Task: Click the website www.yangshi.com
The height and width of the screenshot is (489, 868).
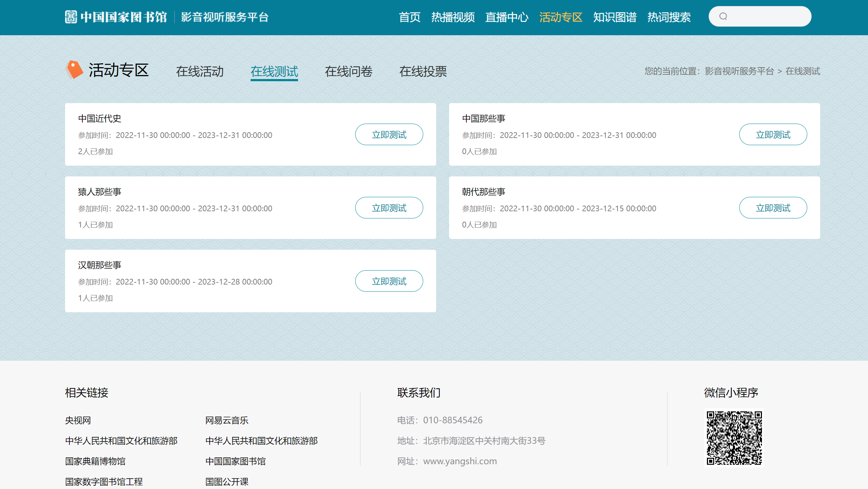Action: (x=460, y=461)
